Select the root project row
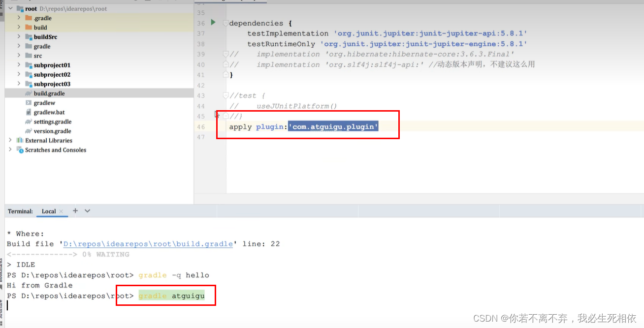 point(99,9)
